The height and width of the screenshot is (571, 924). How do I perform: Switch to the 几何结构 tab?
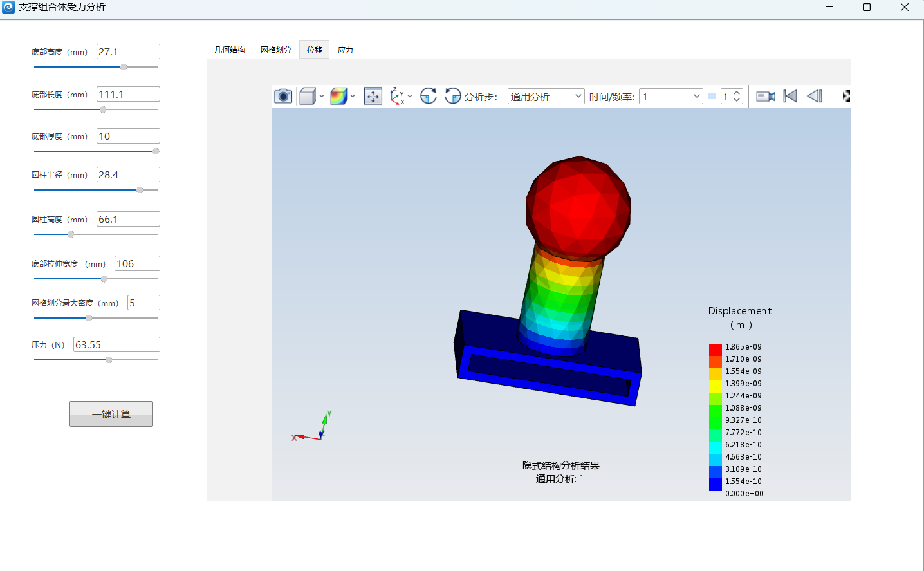[230, 50]
